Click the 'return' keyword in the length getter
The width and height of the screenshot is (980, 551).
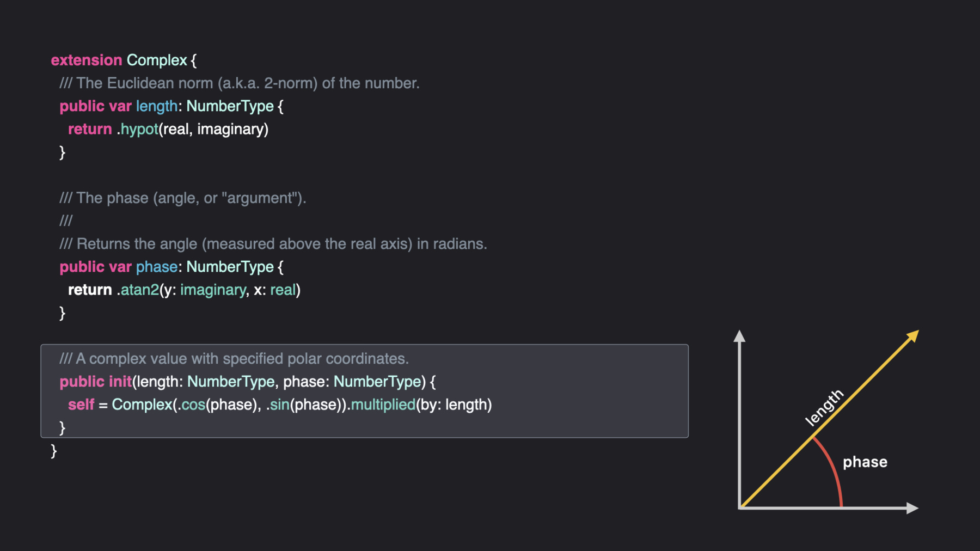(x=90, y=129)
